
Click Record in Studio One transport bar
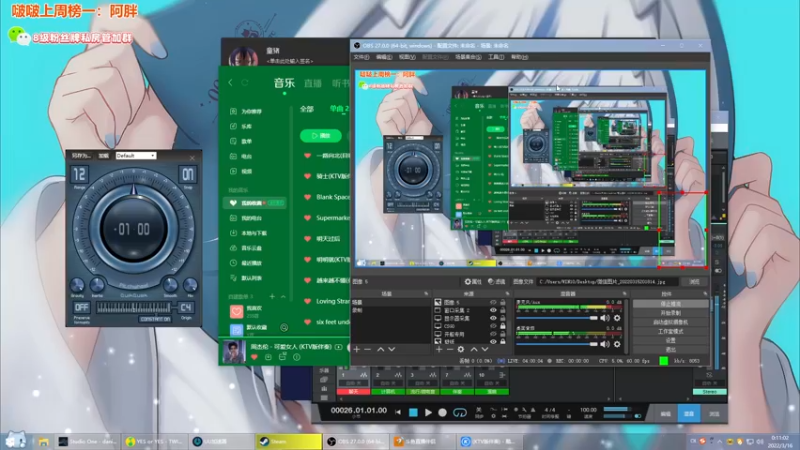point(442,412)
